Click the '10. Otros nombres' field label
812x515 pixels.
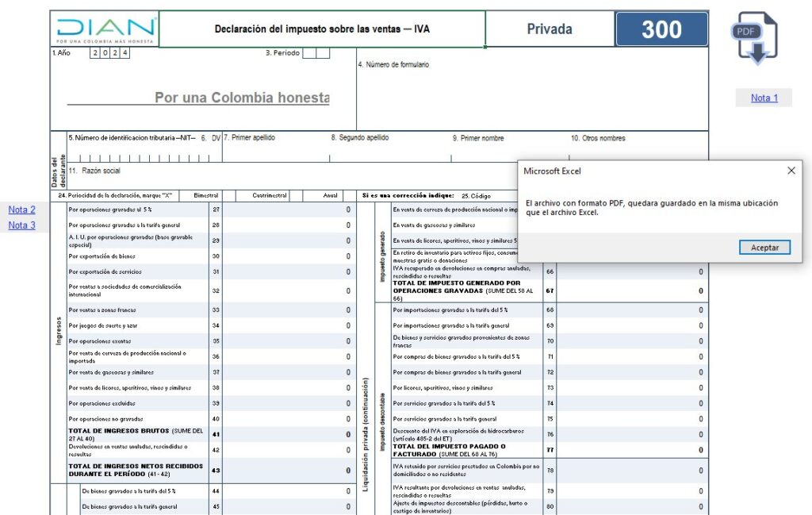tap(598, 138)
